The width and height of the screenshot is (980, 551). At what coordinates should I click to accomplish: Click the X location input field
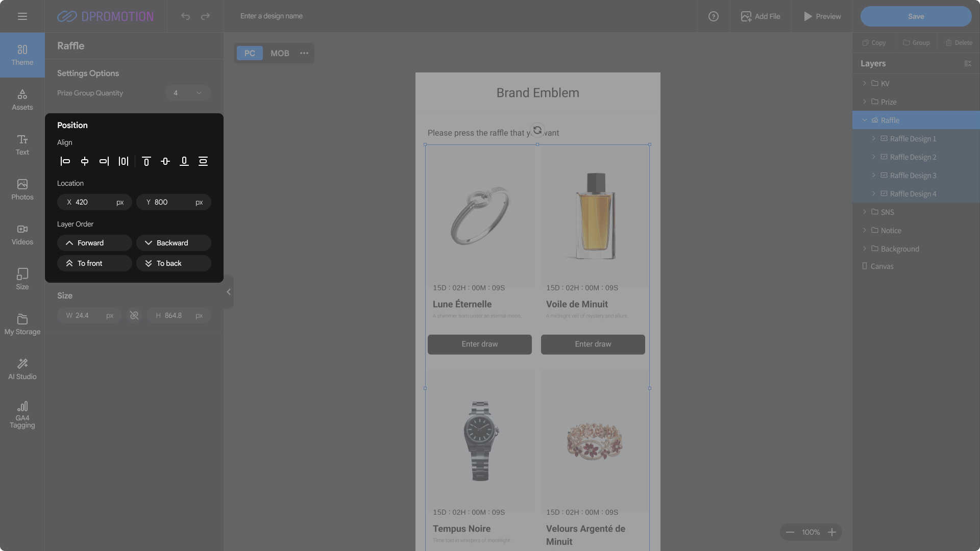point(94,202)
